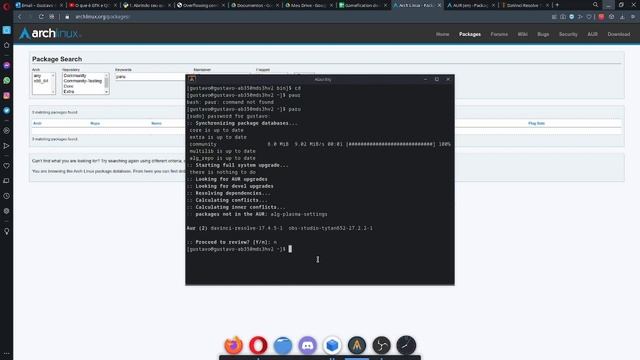Go to start page via sidebar home icon
Screen dimensions: 640x360
(7, 45)
